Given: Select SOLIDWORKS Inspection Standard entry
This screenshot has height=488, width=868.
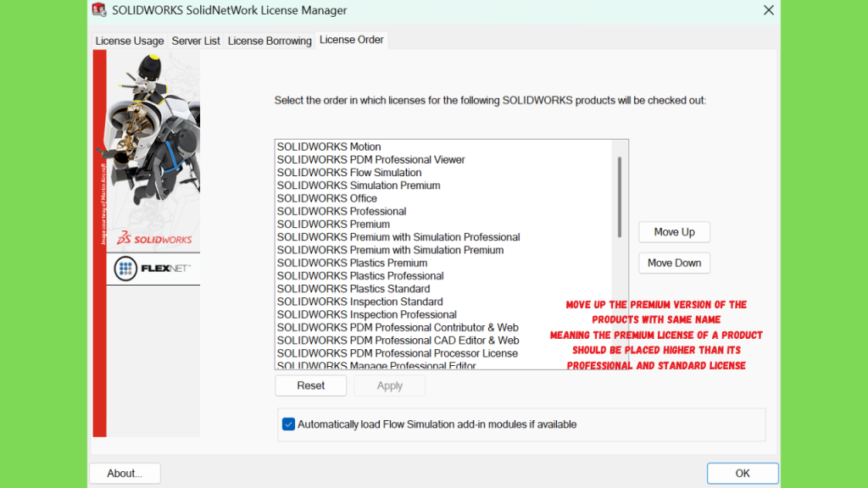Looking at the screenshot, I should (443, 302).
